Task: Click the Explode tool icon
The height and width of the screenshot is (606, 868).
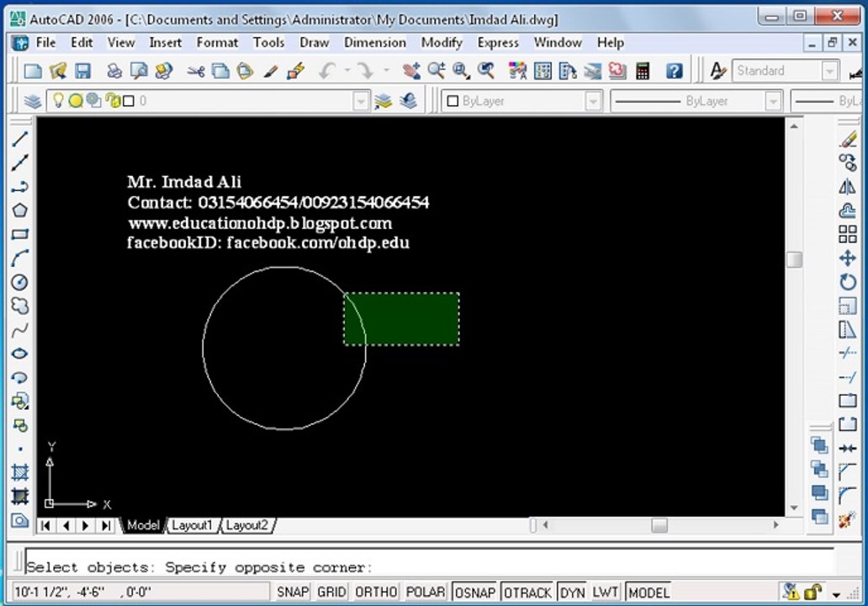Action: pos(848,520)
